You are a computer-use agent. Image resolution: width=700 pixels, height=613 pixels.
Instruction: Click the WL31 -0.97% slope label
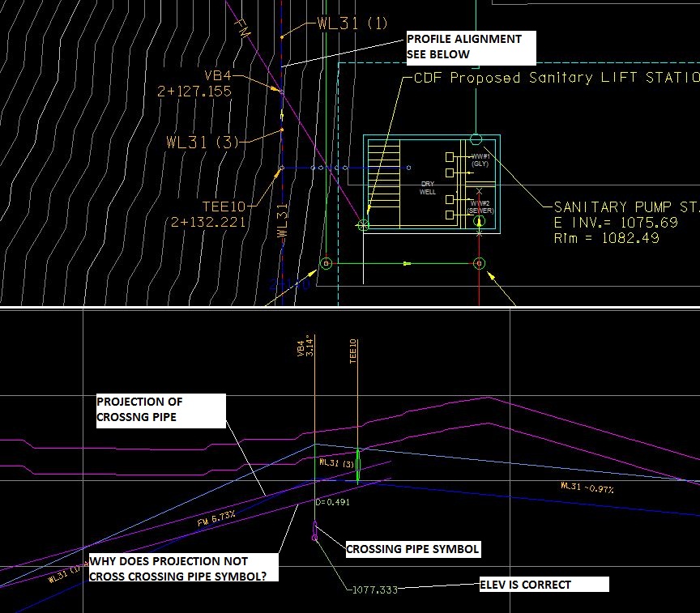[x=586, y=487]
